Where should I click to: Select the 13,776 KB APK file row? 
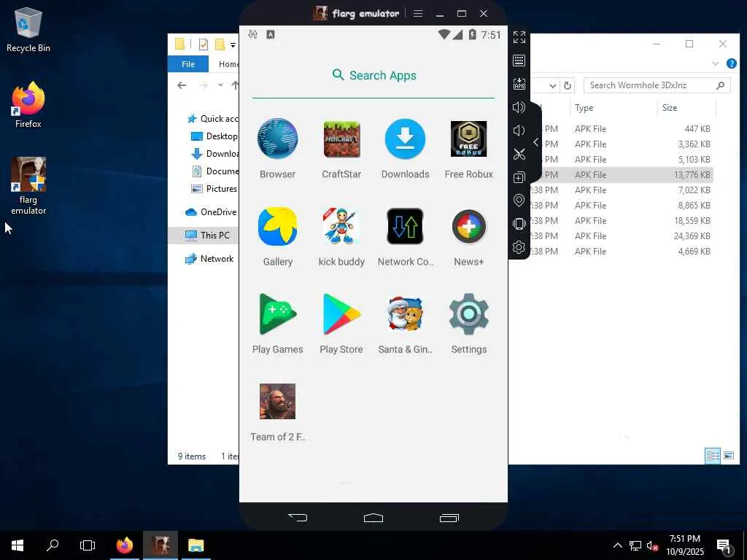point(622,175)
